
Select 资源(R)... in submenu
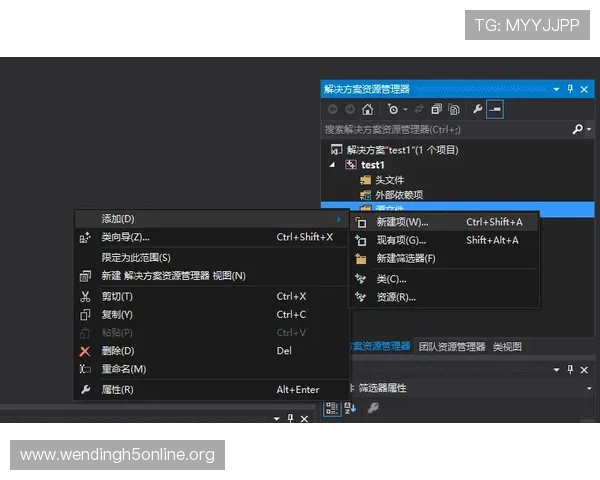pos(444,297)
